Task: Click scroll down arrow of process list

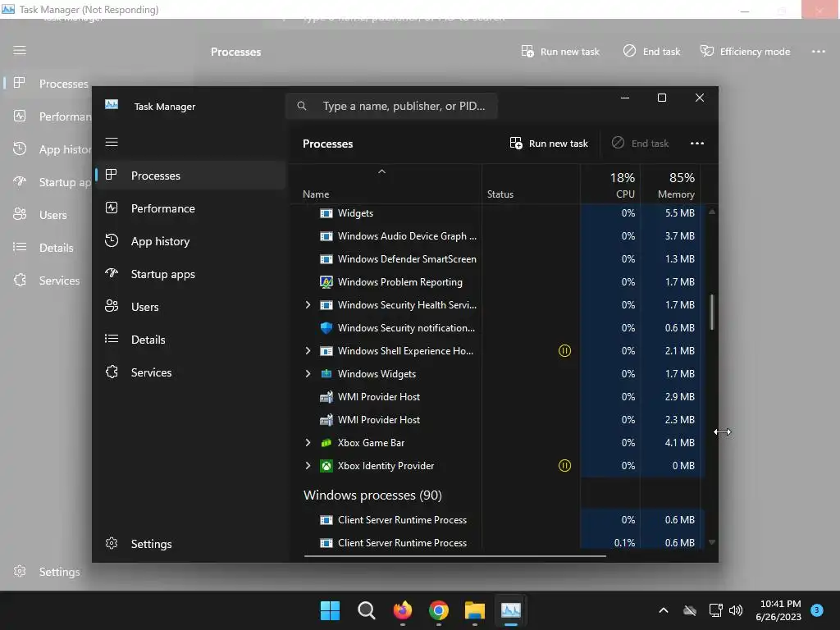Action: tap(712, 542)
